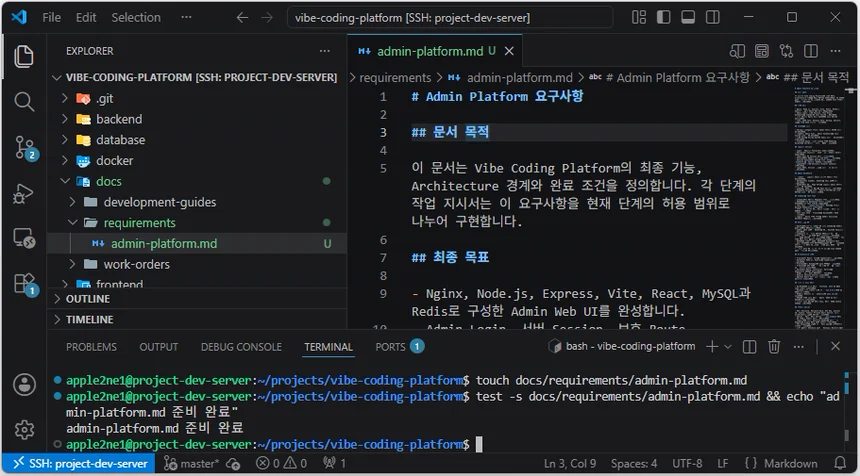This screenshot has width=860, height=476.
Task: Kill terminal with trash icon
Action: tap(774, 347)
